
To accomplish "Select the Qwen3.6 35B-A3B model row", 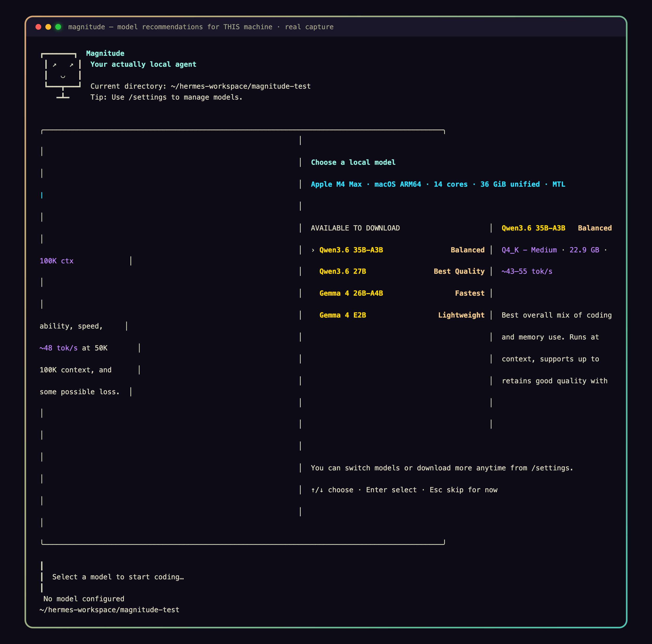I will coord(397,250).
